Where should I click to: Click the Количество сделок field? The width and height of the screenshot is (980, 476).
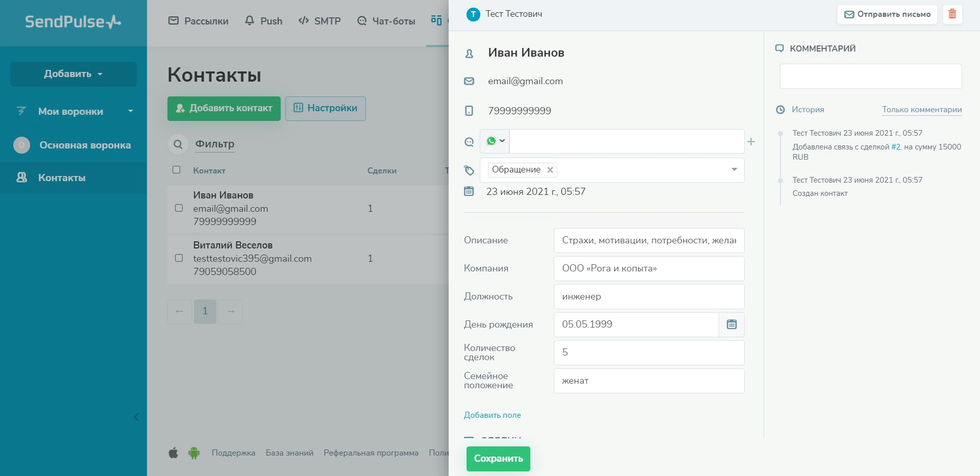coord(649,353)
